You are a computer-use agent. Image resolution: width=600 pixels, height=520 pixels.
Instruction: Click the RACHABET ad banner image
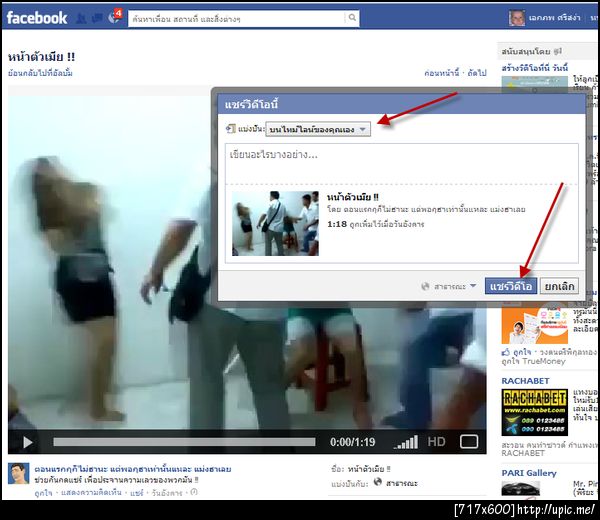point(535,412)
